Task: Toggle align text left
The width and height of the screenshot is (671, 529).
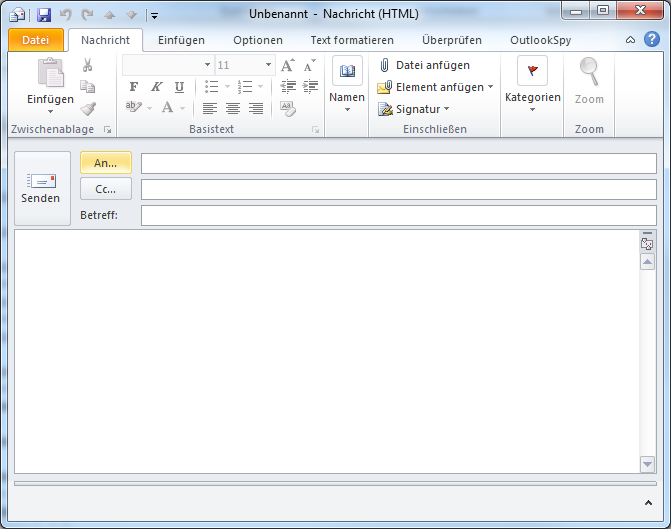Action: 210,108
